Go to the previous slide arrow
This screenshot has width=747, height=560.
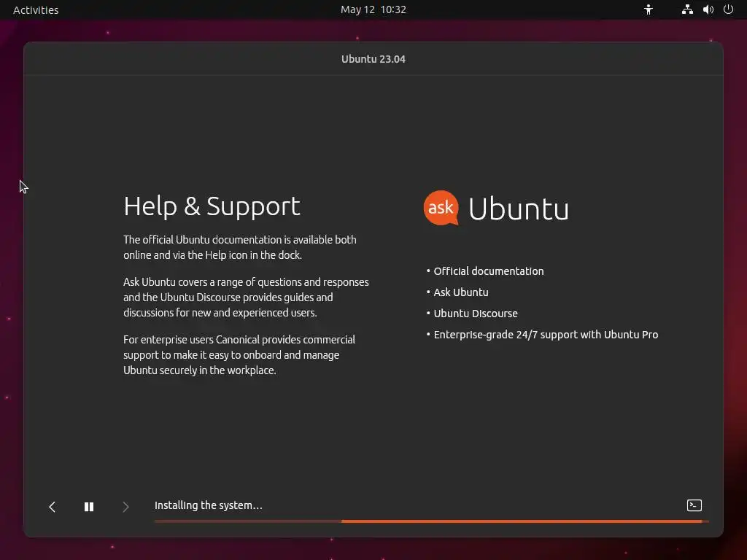(x=53, y=507)
